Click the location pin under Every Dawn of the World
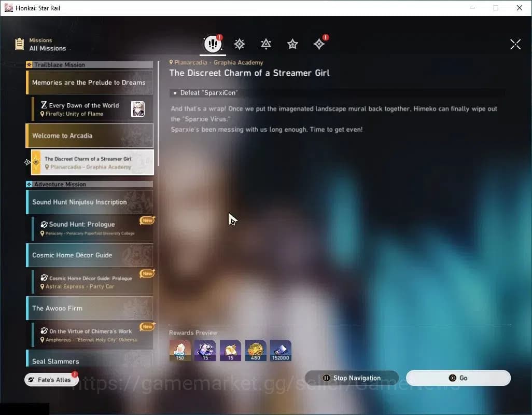Viewport: 532px width, 415px height. click(x=43, y=114)
